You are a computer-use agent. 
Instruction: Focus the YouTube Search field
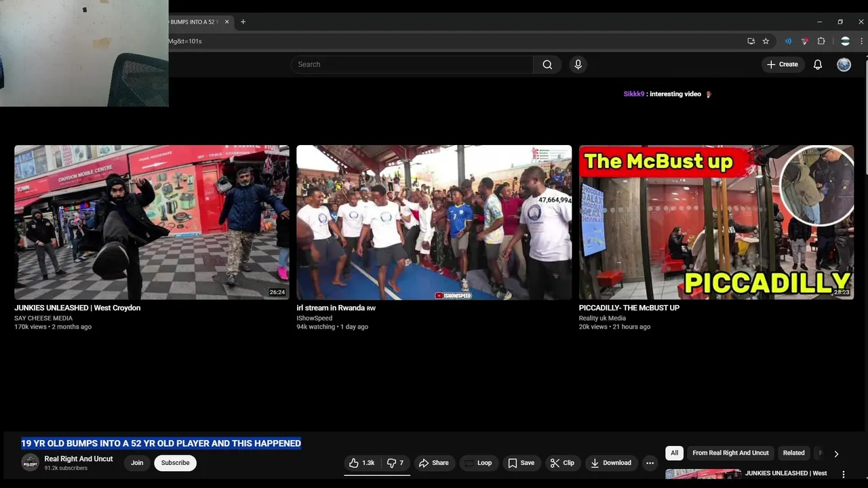coord(412,64)
